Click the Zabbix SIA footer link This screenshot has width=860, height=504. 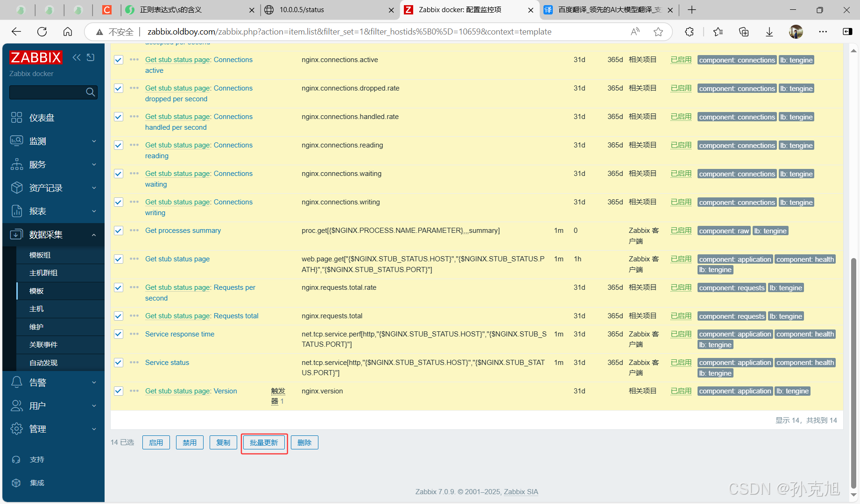(521, 492)
